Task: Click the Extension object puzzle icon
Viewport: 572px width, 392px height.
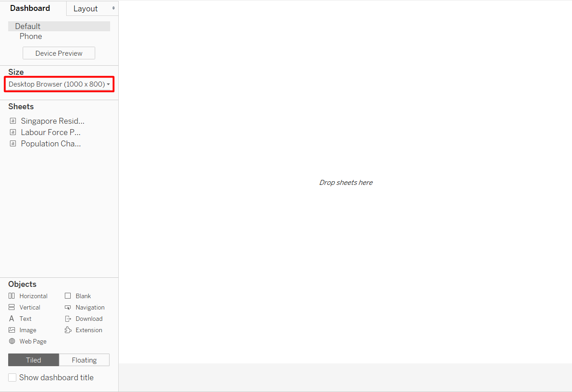Action: (x=68, y=330)
